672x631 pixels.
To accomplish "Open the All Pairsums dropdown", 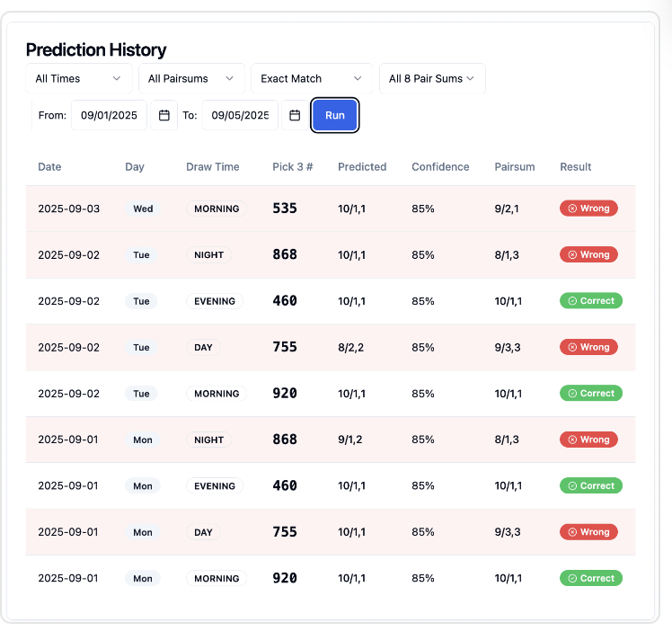I will [191, 78].
